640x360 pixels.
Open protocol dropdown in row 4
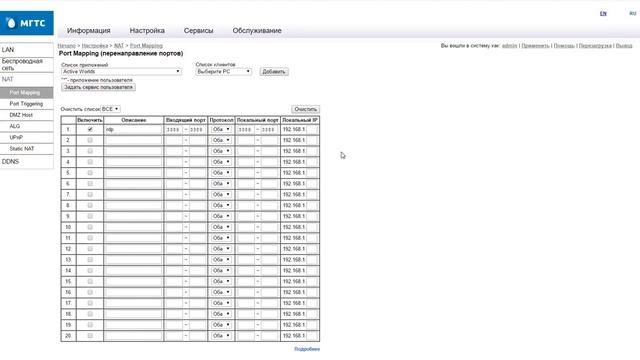(x=221, y=162)
